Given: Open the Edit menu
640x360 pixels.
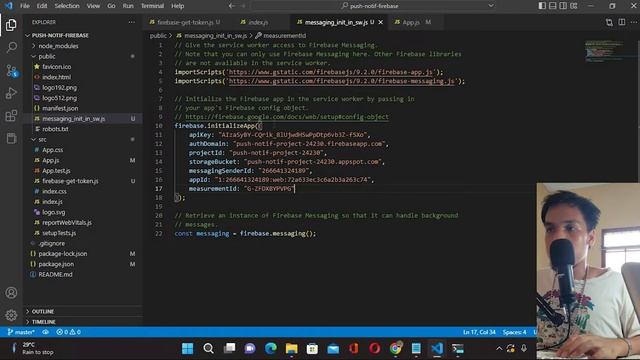Looking at the screenshot, I should pyautogui.click(x=42, y=6).
